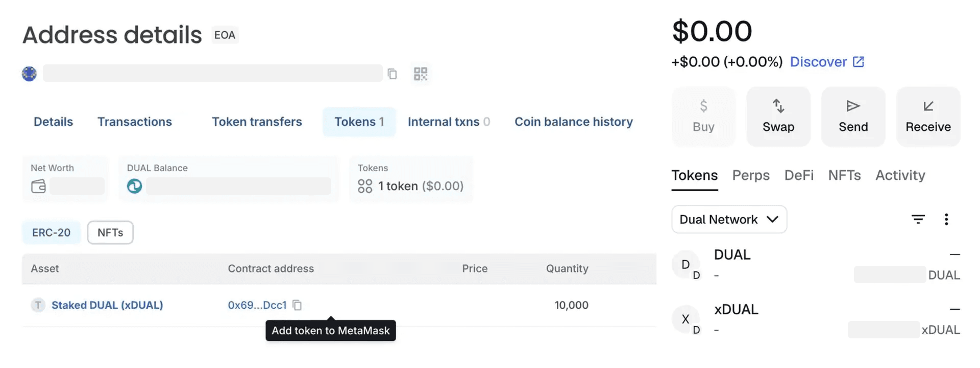Viewport: 980px width, 368px height.
Task: Switch to the Activity tab
Action: pos(900,175)
